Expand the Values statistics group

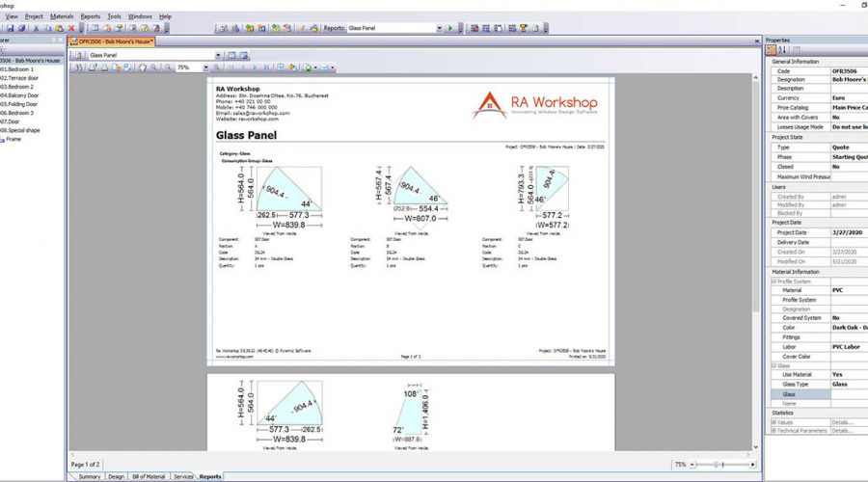pos(773,422)
